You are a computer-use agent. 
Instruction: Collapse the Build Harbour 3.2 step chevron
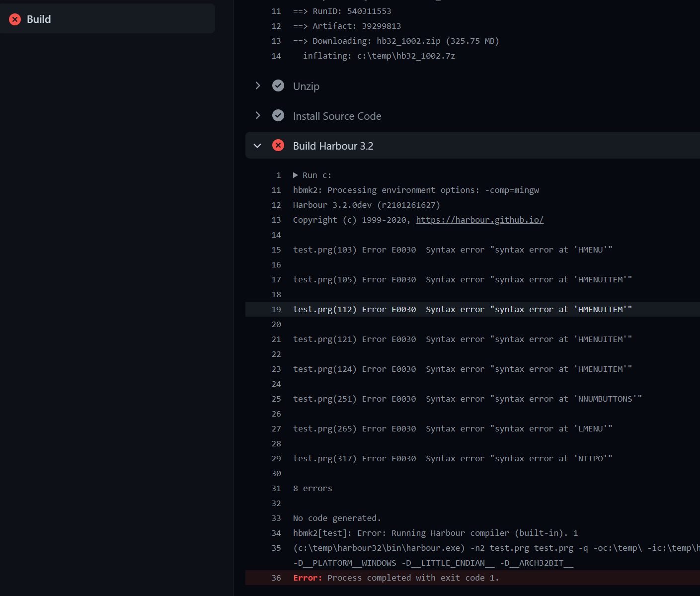(x=257, y=146)
